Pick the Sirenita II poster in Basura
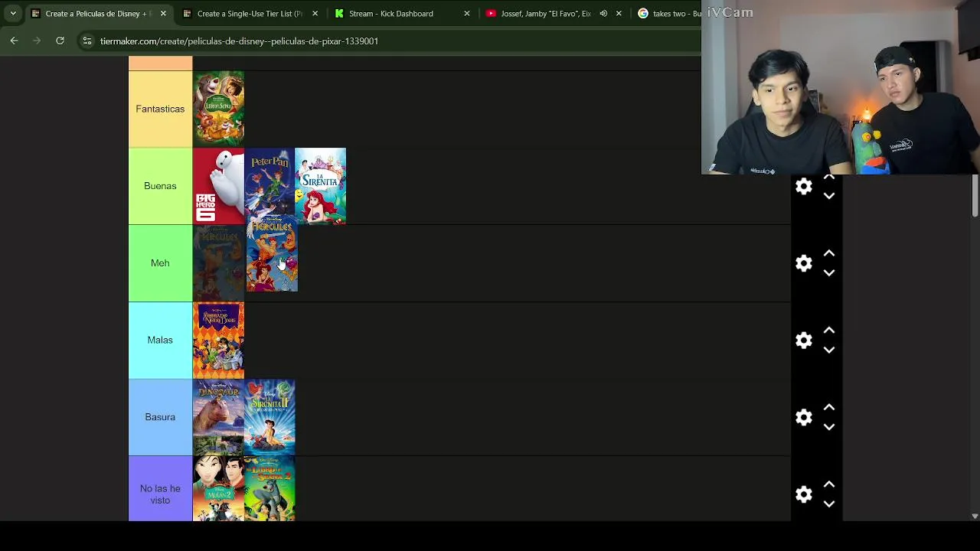Image resolution: width=980 pixels, height=551 pixels. [x=269, y=417]
